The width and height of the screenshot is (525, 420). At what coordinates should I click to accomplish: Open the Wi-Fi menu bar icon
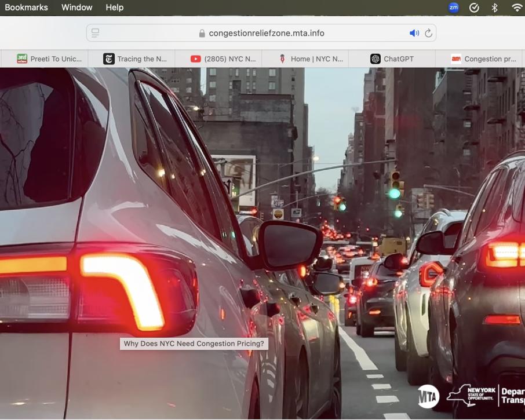pyautogui.click(x=516, y=8)
